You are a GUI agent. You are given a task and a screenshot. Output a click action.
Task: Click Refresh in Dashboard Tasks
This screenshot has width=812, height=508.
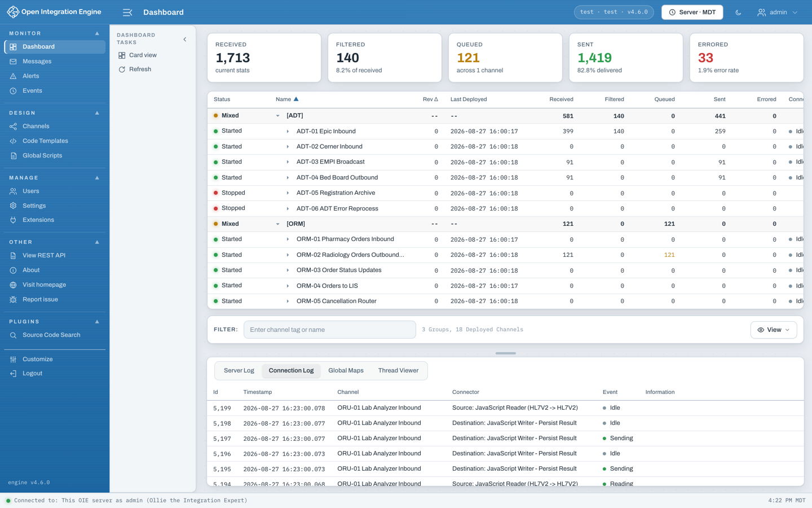[x=135, y=69]
